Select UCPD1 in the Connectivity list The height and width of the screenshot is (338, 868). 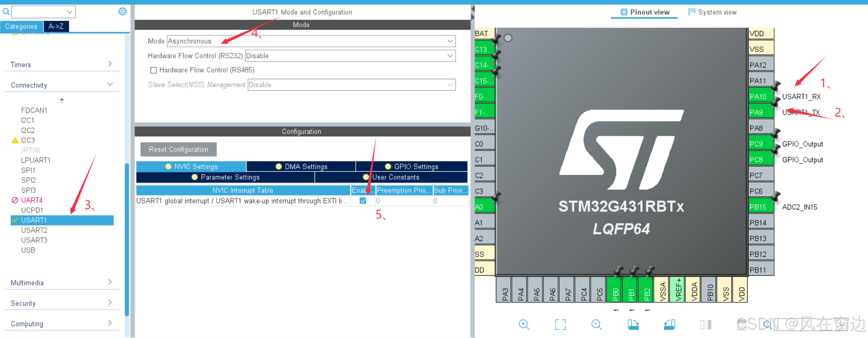[32, 210]
